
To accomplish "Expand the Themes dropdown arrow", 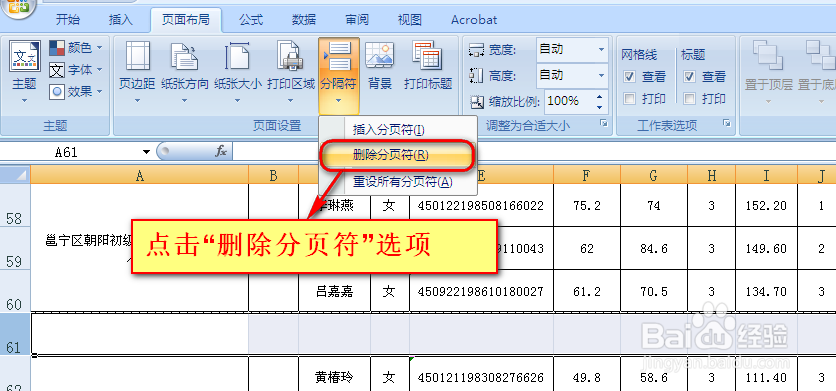I will tap(25, 100).
